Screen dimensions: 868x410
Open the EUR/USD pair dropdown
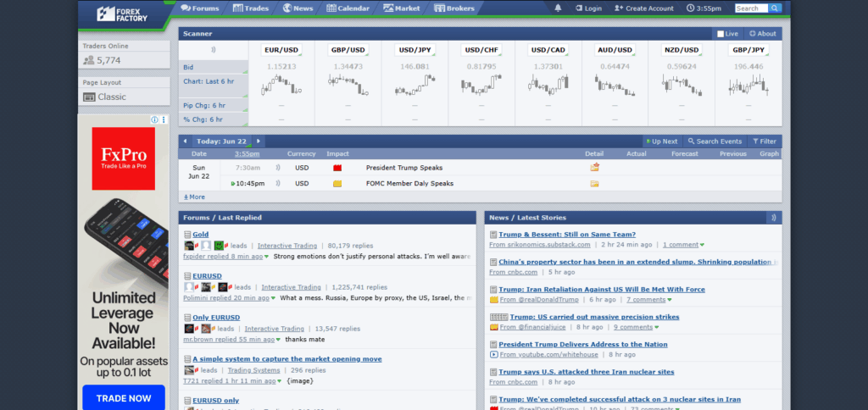pos(281,50)
